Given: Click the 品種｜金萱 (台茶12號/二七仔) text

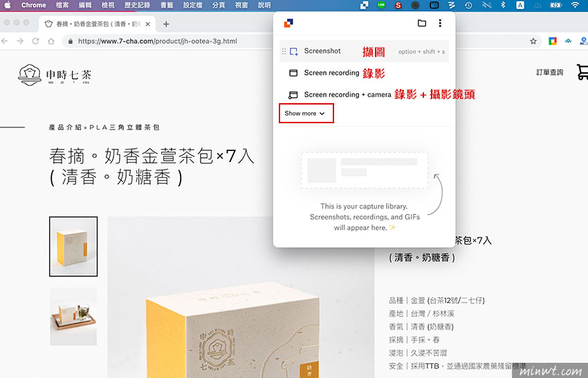Looking at the screenshot, I should click(437, 300).
